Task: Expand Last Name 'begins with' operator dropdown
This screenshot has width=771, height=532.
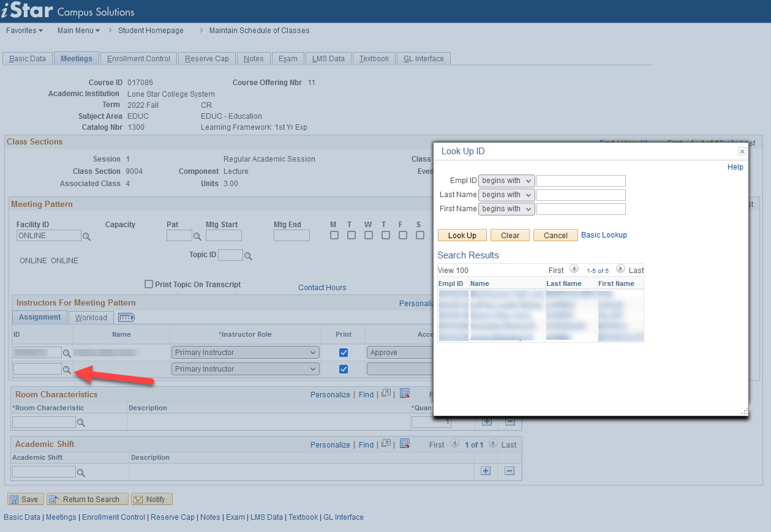Action: click(x=506, y=195)
